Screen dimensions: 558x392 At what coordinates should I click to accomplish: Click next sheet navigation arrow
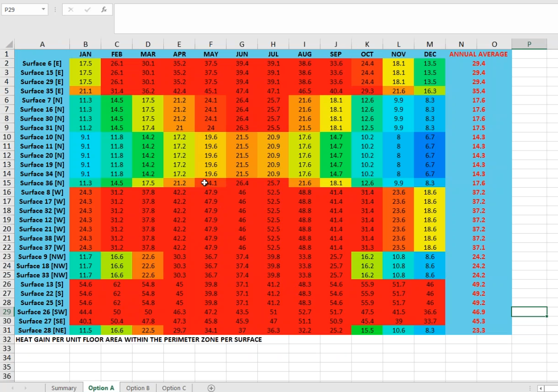[x=25, y=388]
